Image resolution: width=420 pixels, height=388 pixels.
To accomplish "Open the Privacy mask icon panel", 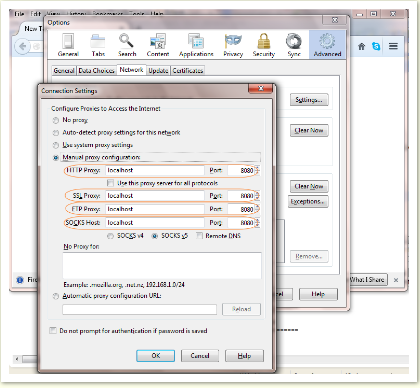I will coord(233,45).
